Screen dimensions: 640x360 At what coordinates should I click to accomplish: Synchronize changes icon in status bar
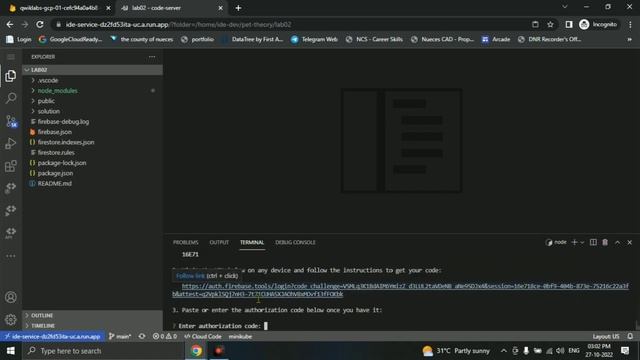click(x=142, y=336)
